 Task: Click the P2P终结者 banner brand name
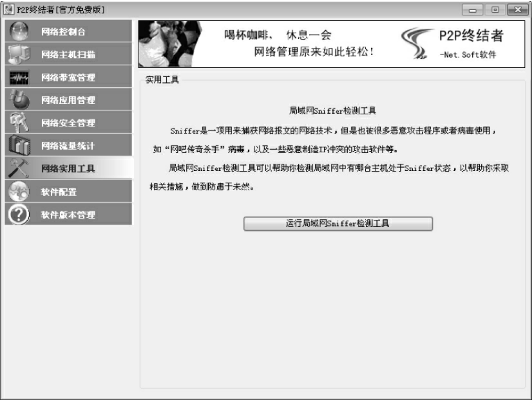click(471, 36)
